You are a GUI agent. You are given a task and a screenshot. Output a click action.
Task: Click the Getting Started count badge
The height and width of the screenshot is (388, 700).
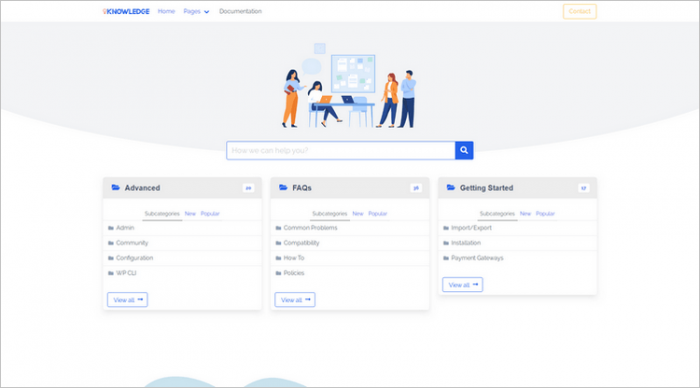pyautogui.click(x=583, y=188)
